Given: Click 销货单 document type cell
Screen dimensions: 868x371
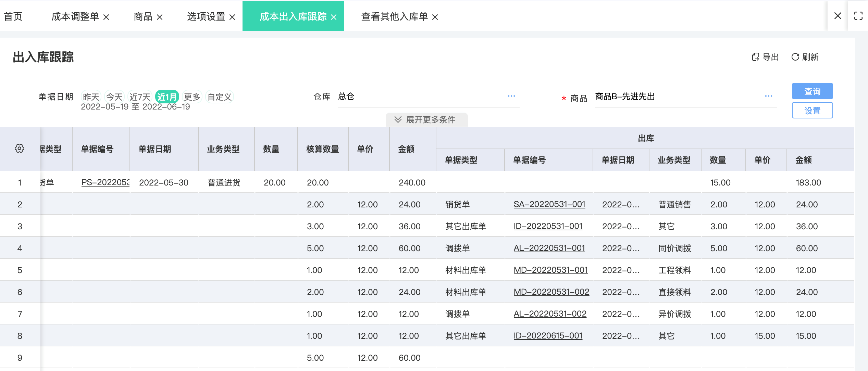Looking at the screenshot, I should pyautogui.click(x=457, y=204).
